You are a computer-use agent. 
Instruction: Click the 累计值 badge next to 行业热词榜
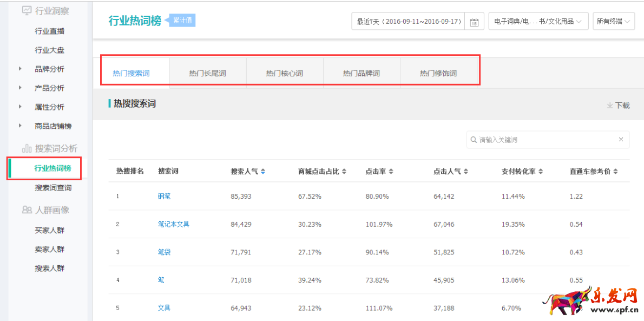[x=181, y=19]
